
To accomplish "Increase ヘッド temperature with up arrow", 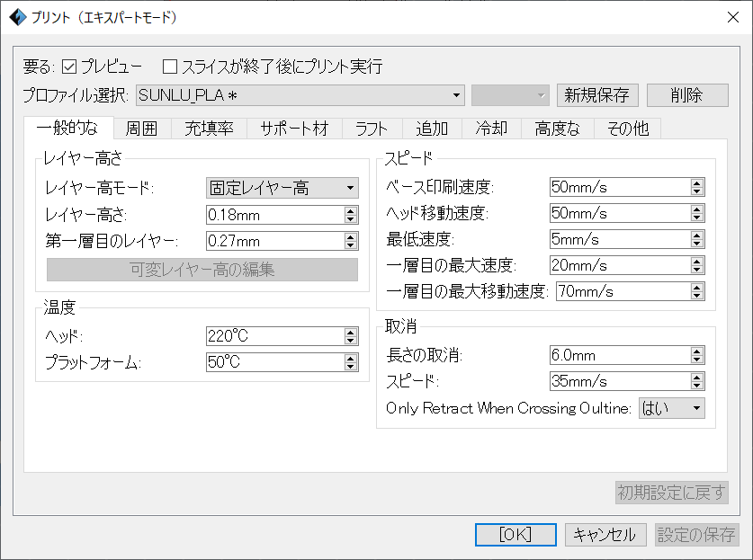I will [351, 333].
